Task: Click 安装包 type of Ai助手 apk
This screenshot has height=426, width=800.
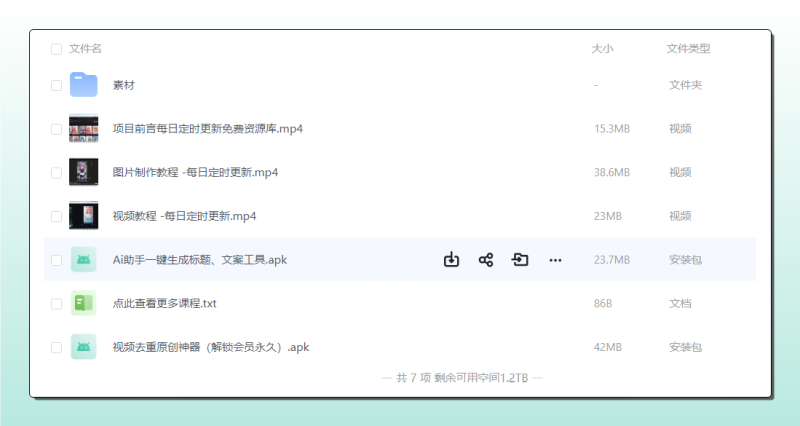Action: 685,260
